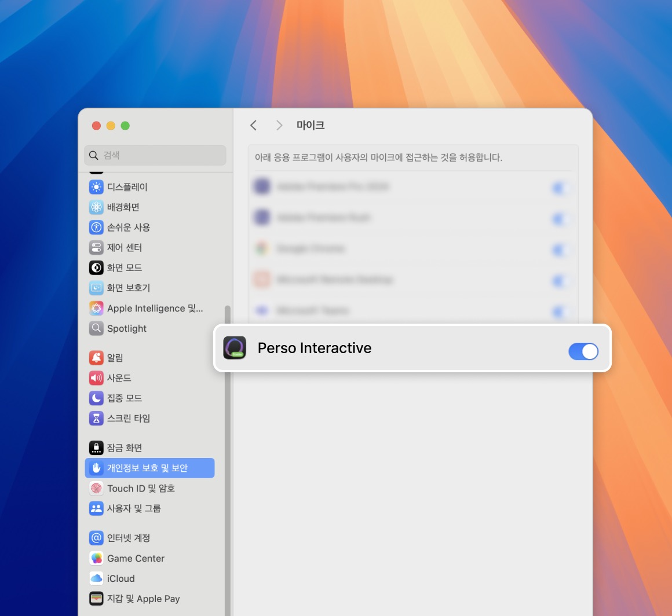Image resolution: width=672 pixels, height=616 pixels.
Task: Click the 검색 search field
Action: point(155,155)
